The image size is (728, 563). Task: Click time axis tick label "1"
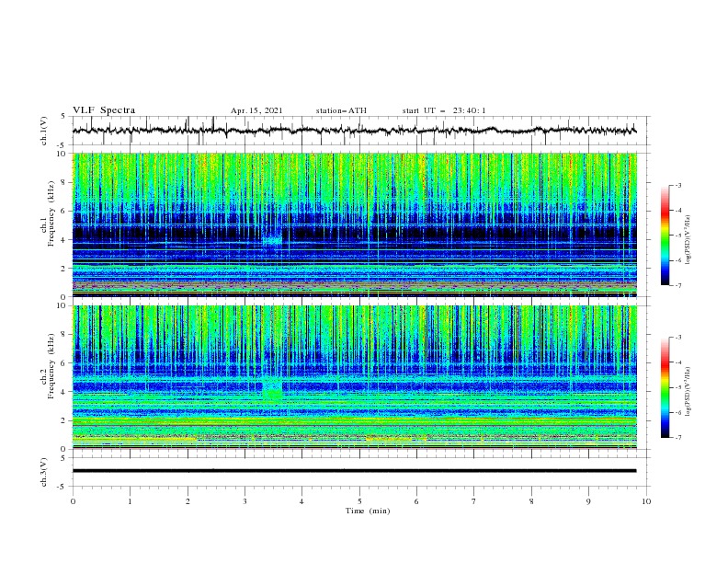click(130, 501)
